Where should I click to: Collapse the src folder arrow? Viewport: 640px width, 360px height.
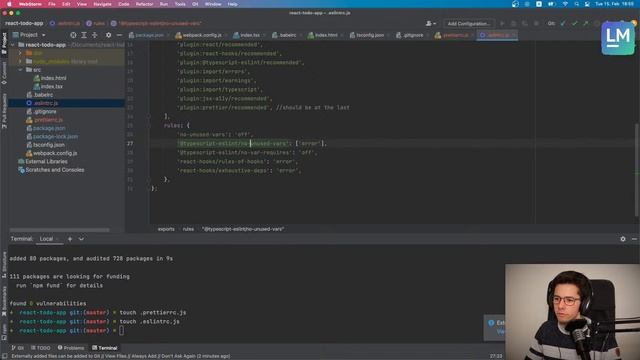[20, 70]
